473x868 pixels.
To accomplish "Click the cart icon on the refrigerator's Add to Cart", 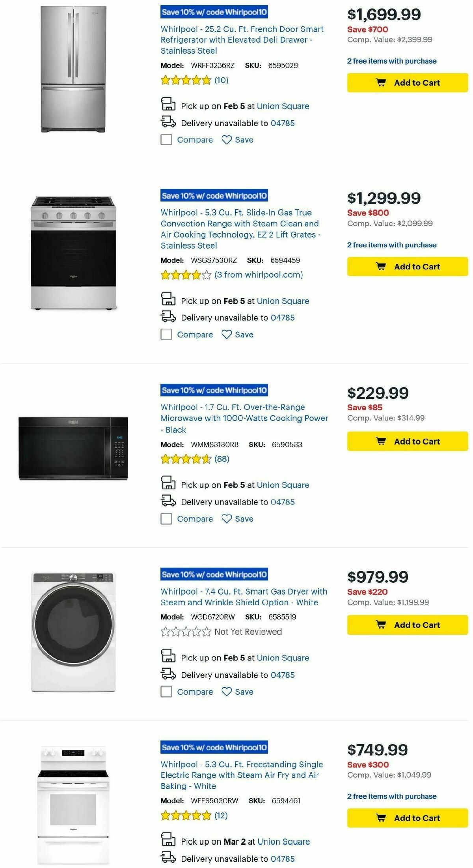I will coord(381,83).
